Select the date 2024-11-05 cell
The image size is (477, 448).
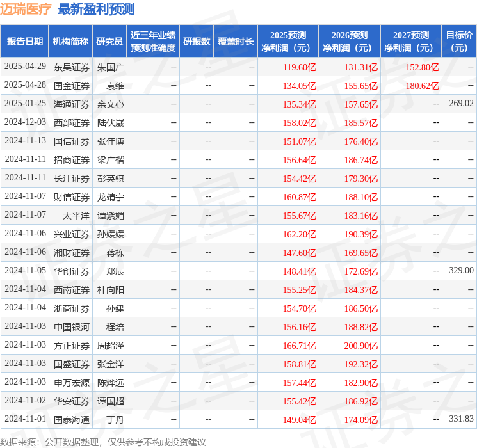pos(25,270)
